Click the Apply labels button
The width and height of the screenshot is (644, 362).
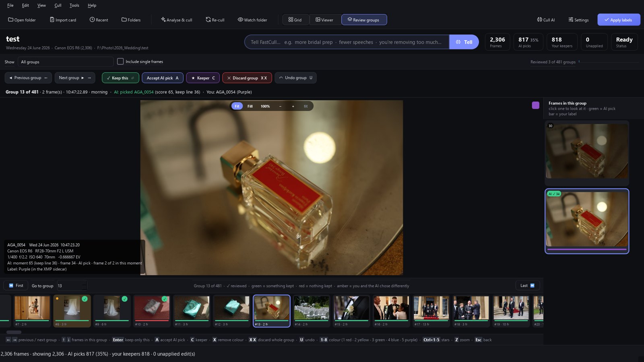pyautogui.click(x=619, y=20)
